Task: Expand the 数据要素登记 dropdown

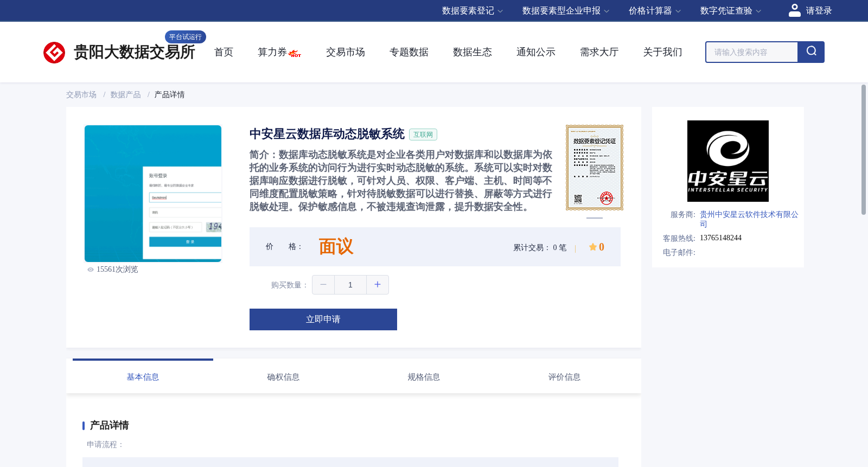Action: click(473, 11)
